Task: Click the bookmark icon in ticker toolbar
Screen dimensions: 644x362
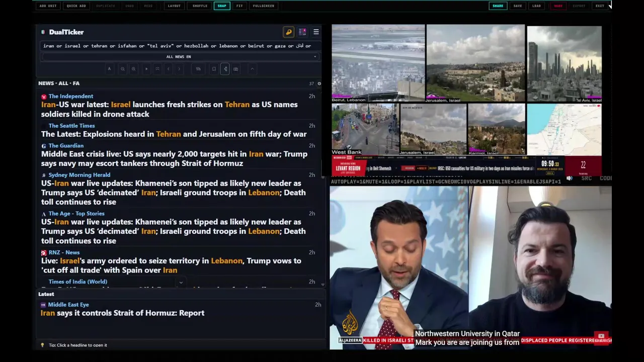Action: (x=214, y=69)
